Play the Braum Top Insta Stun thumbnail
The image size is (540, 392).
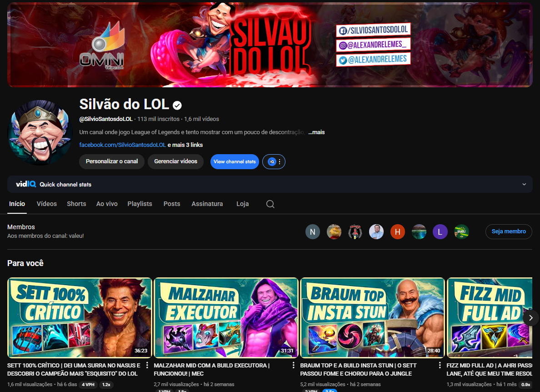pyautogui.click(x=372, y=317)
